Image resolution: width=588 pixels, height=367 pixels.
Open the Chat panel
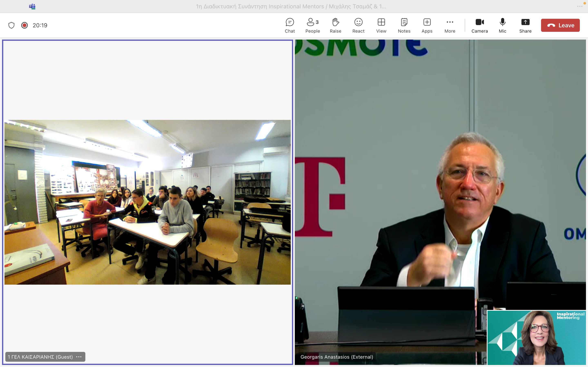tap(290, 25)
